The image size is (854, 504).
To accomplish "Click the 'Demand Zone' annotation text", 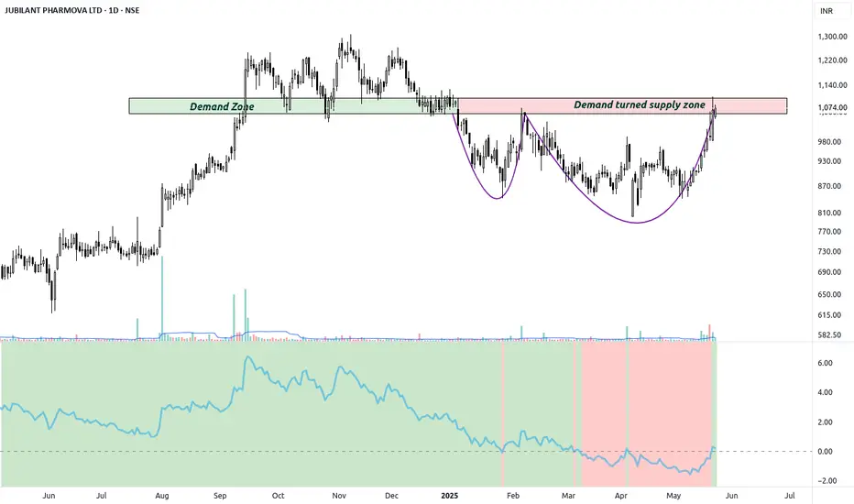I will (222, 106).
